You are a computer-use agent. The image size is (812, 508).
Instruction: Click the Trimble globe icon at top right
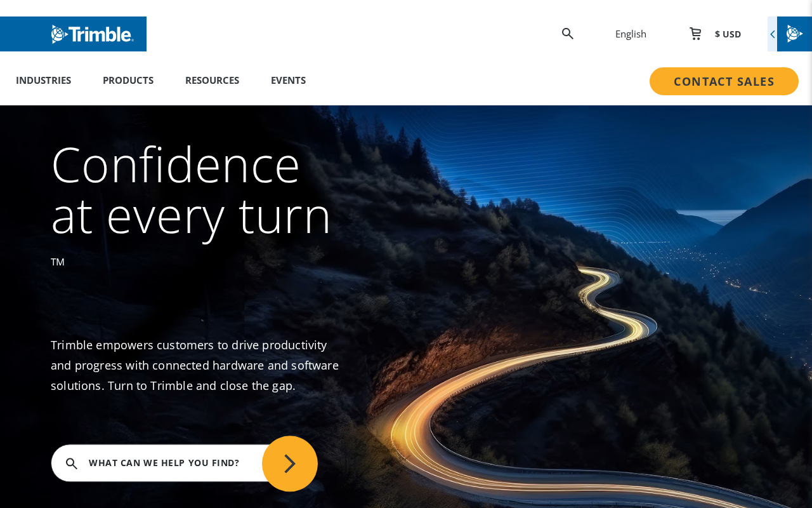click(794, 34)
